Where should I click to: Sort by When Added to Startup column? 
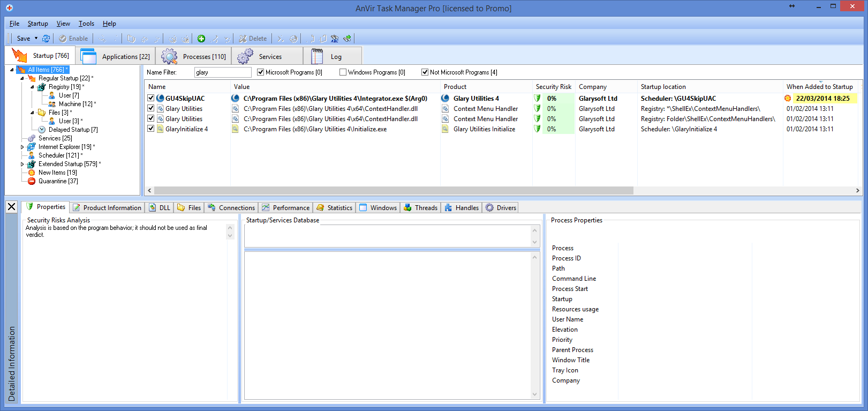coord(820,87)
